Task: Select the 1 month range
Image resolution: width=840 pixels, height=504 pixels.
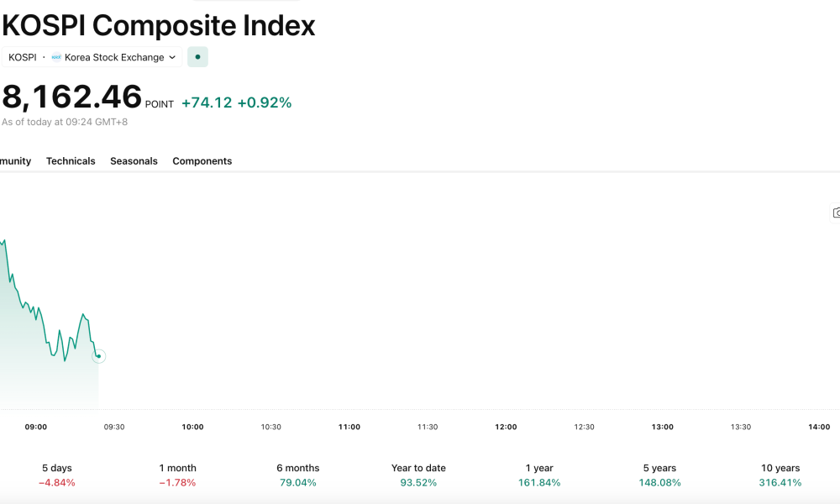Action: [177, 475]
